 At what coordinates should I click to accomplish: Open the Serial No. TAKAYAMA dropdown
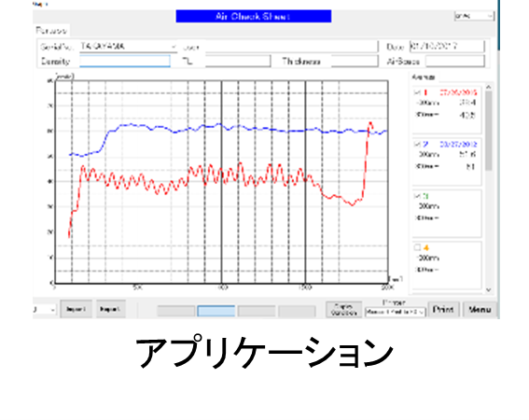129,47
